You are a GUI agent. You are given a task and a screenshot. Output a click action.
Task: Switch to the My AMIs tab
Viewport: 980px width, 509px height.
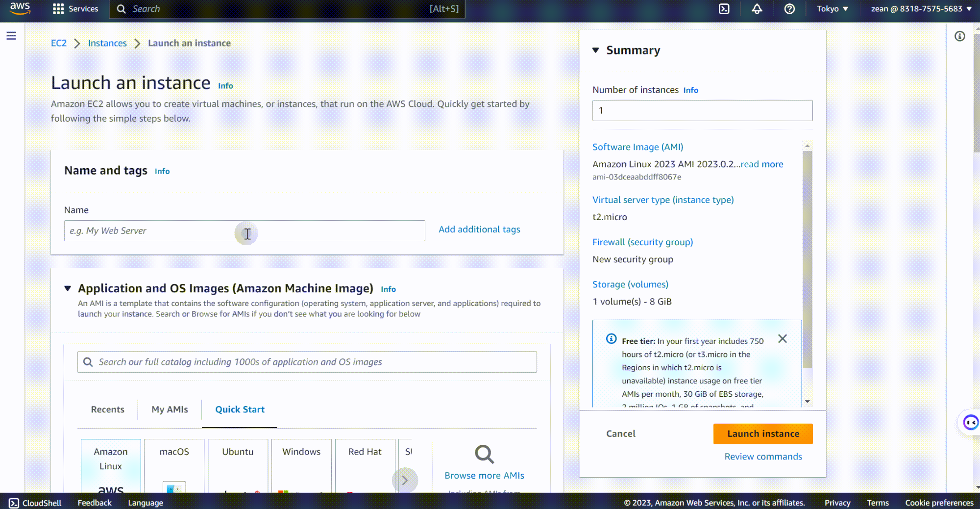pyautogui.click(x=170, y=409)
